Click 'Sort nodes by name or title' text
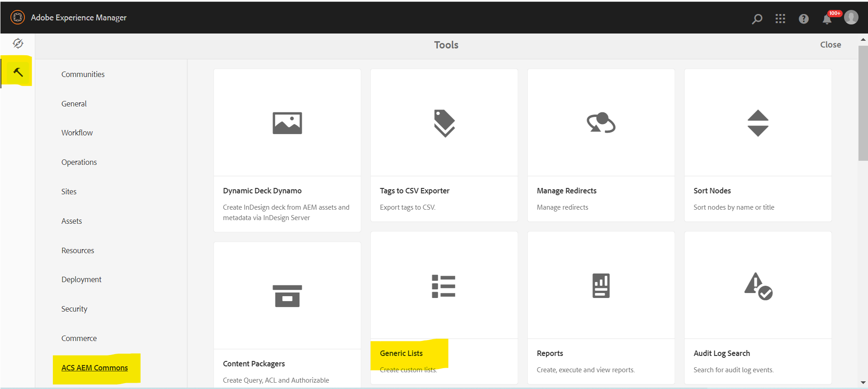Screen dimensions: 868x389 [734, 207]
